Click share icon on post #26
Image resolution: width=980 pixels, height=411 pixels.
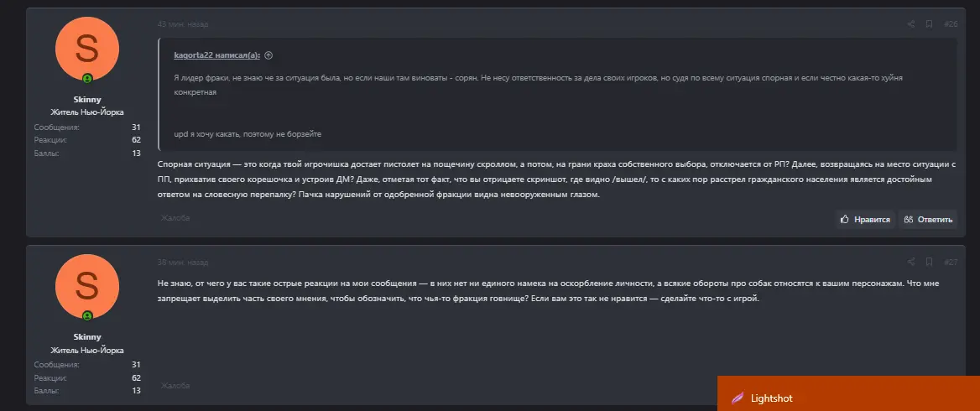[x=910, y=24]
